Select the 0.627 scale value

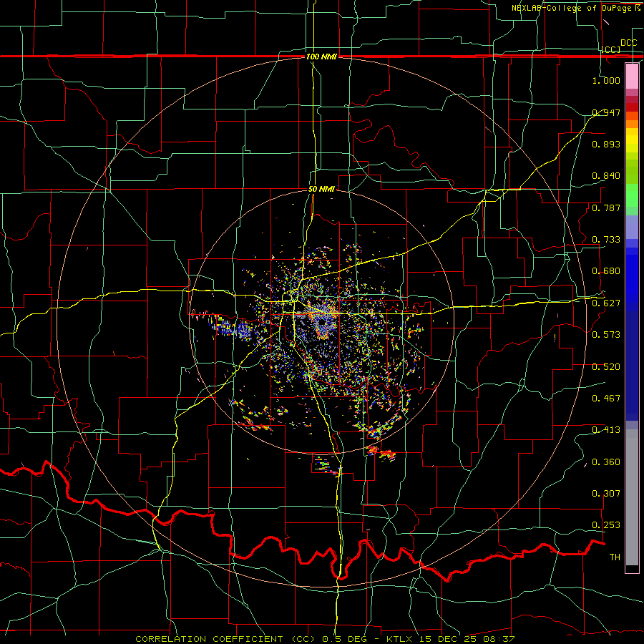coord(606,303)
